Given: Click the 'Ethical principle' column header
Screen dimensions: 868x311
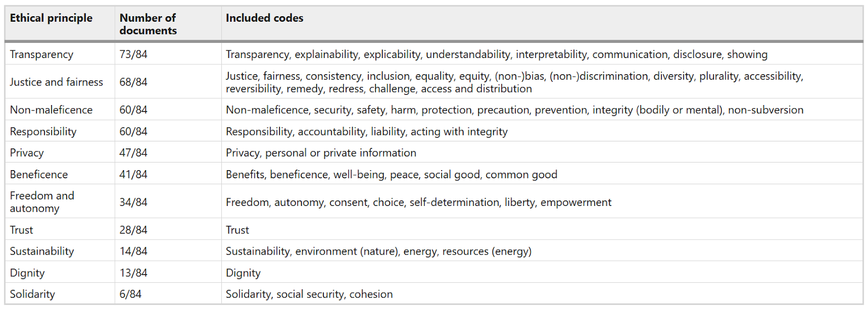Looking at the screenshot, I should coord(51,18).
